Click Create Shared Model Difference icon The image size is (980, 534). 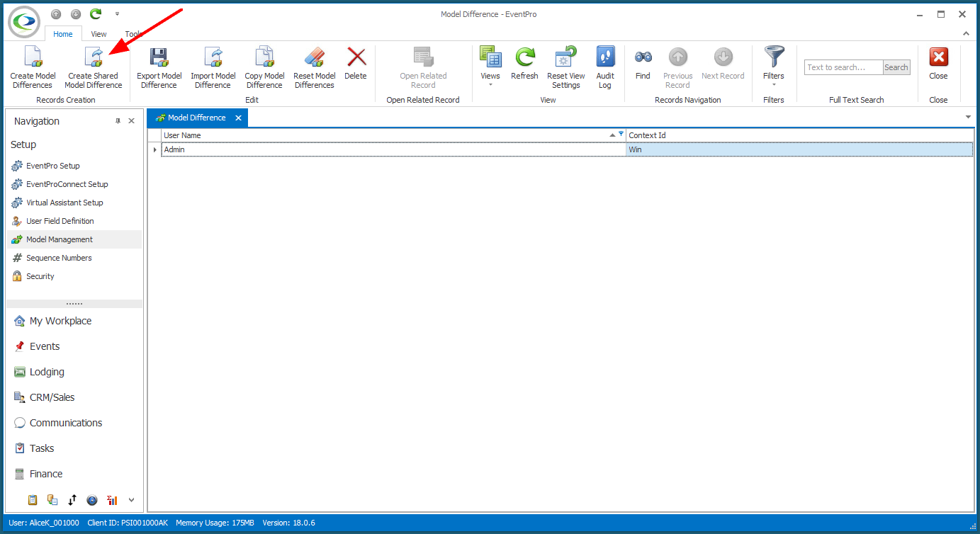coord(94,57)
